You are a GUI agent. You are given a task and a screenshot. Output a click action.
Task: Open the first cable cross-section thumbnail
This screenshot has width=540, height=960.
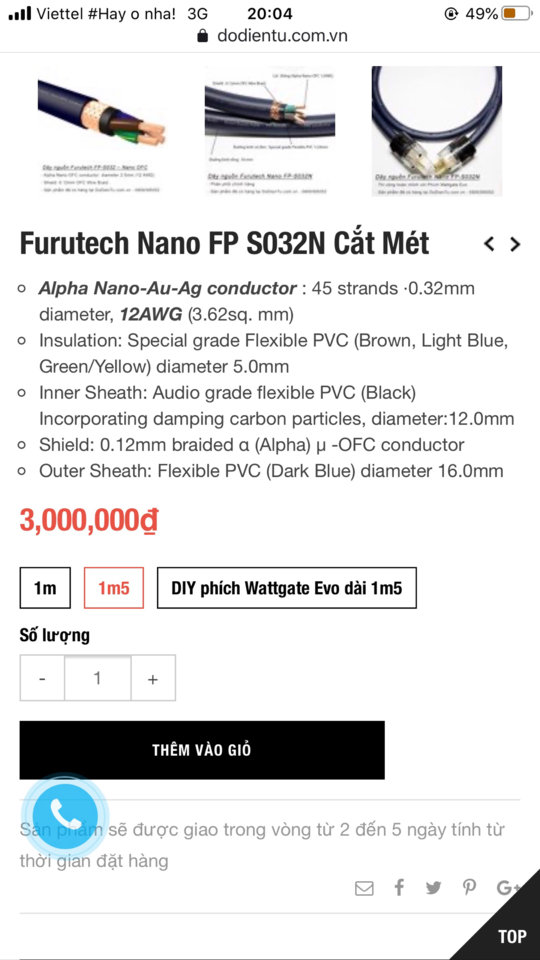pos(101,130)
